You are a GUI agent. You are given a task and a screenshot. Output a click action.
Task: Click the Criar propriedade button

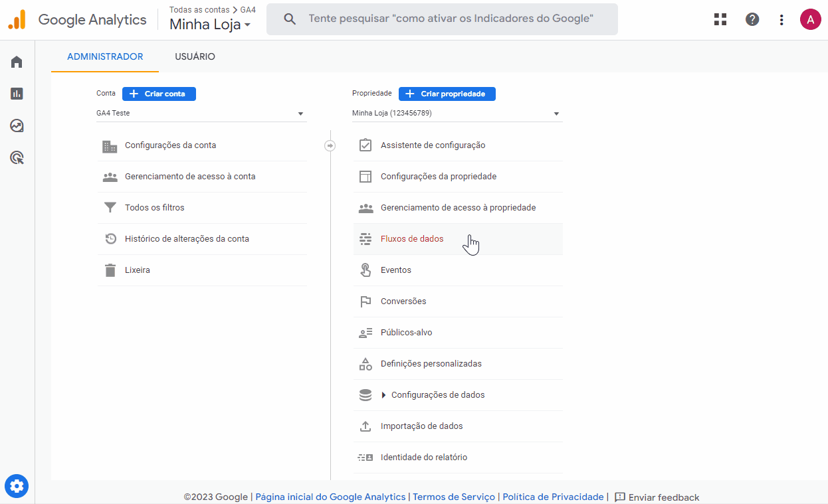[x=447, y=94]
